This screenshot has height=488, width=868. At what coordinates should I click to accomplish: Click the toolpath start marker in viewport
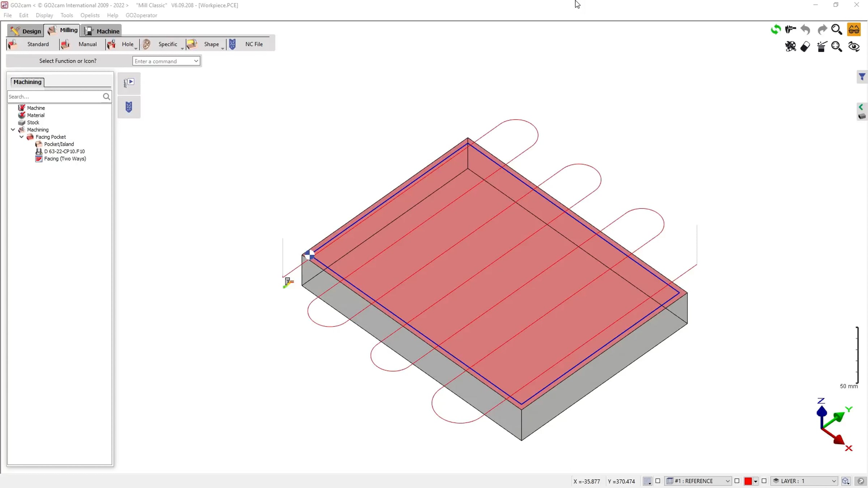coord(288,282)
